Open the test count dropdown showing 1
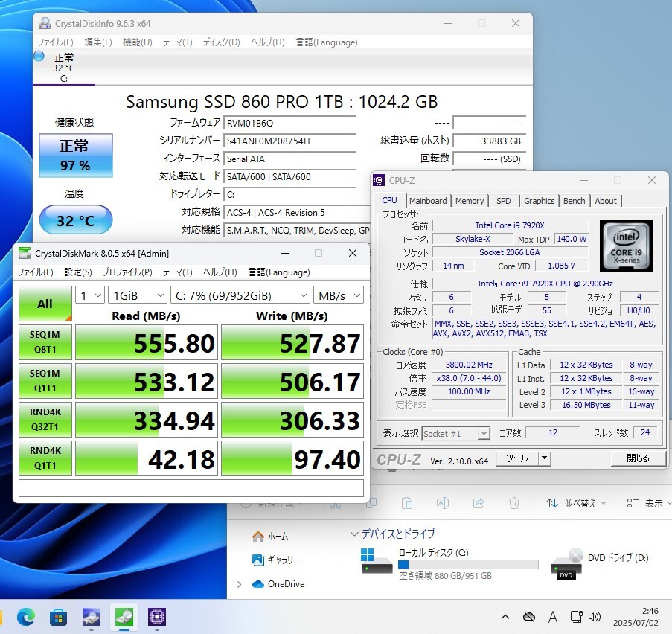The image size is (672, 634). [x=90, y=295]
